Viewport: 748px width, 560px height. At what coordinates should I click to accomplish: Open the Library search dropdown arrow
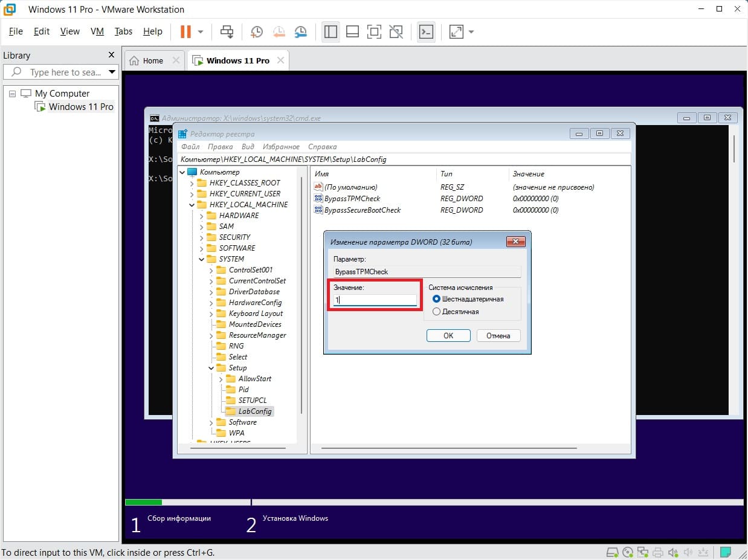pyautogui.click(x=112, y=72)
